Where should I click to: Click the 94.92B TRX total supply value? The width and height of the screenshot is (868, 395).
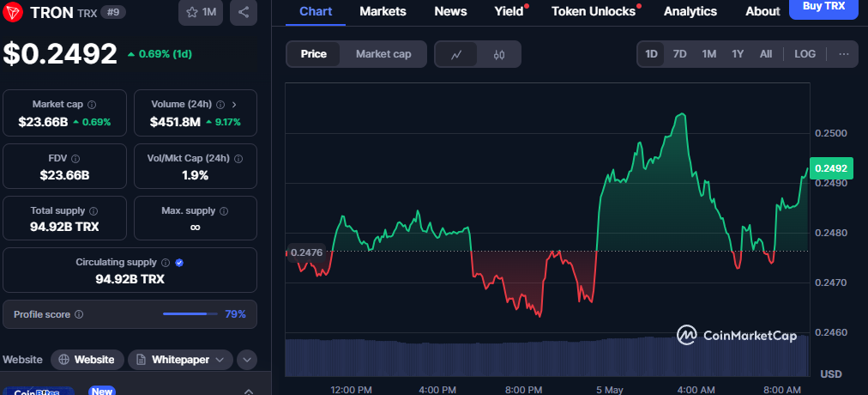[x=64, y=227]
